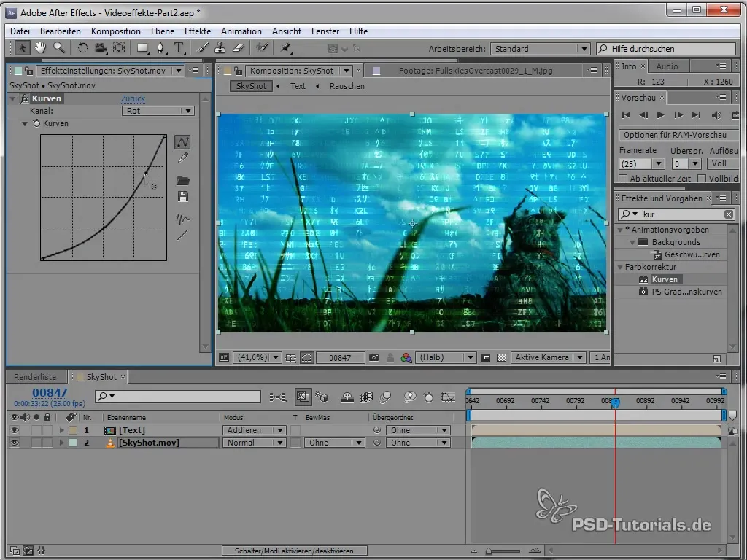Select the Unified Camera tool
The height and width of the screenshot is (560, 747).
pos(101,47)
